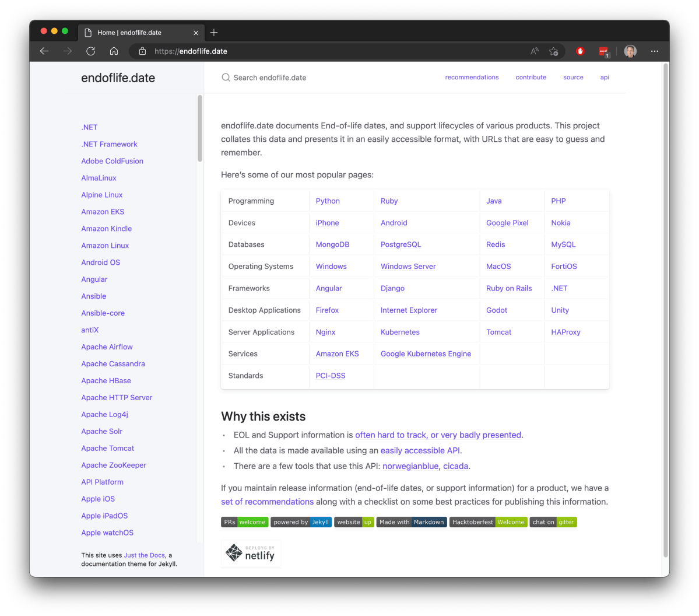Click the PRs welcome badge

[x=244, y=522]
